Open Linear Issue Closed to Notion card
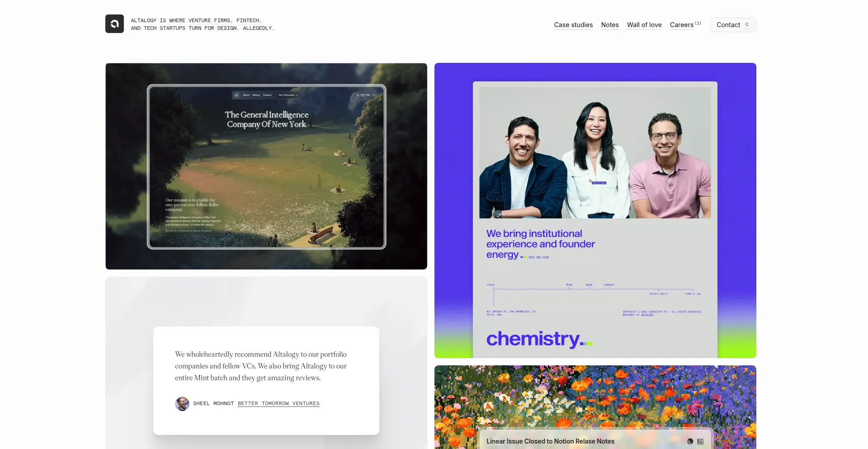This screenshot has width=868, height=449. tap(595, 407)
